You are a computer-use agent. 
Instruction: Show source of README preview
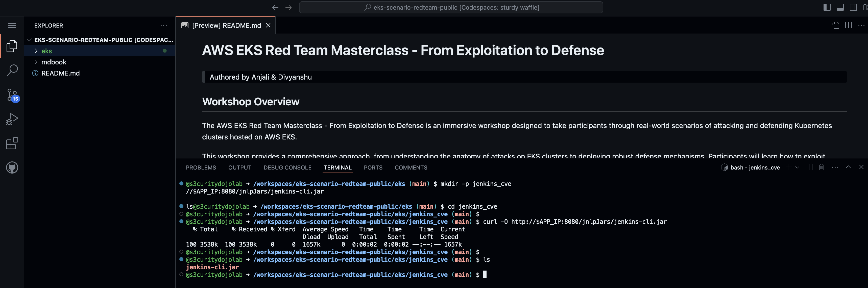click(835, 26)
